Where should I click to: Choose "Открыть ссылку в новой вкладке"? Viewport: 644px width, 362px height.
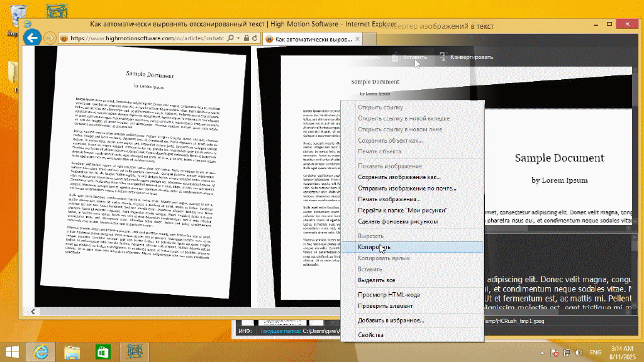[x=404, y=118]
